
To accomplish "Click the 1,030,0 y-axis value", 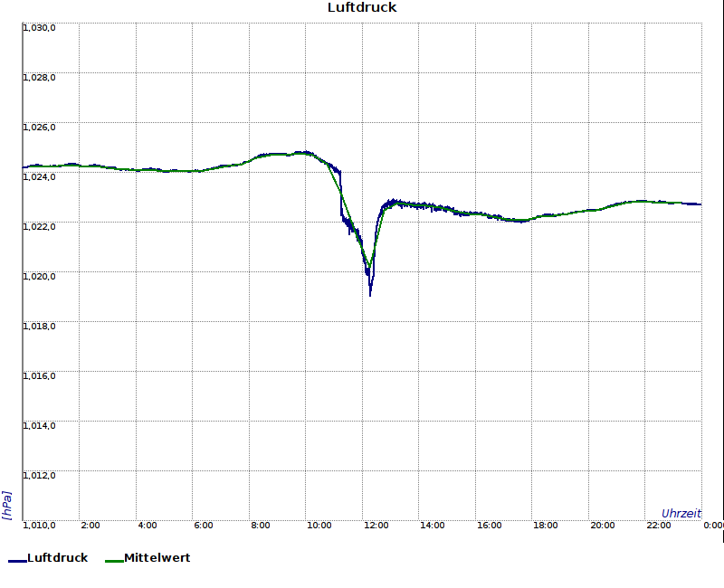I will [39, 28].
